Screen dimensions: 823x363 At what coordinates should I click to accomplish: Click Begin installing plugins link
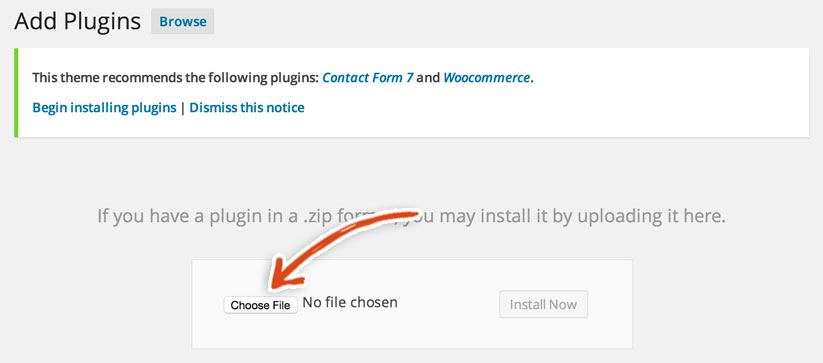tap(104, 108)
